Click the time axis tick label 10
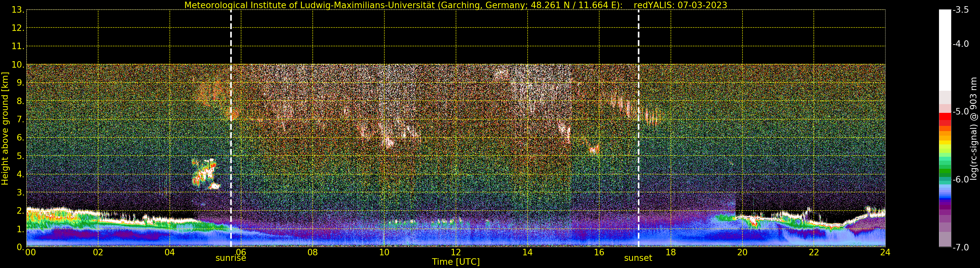This screenshot has height=268, width=980. [x=384, y=252]
